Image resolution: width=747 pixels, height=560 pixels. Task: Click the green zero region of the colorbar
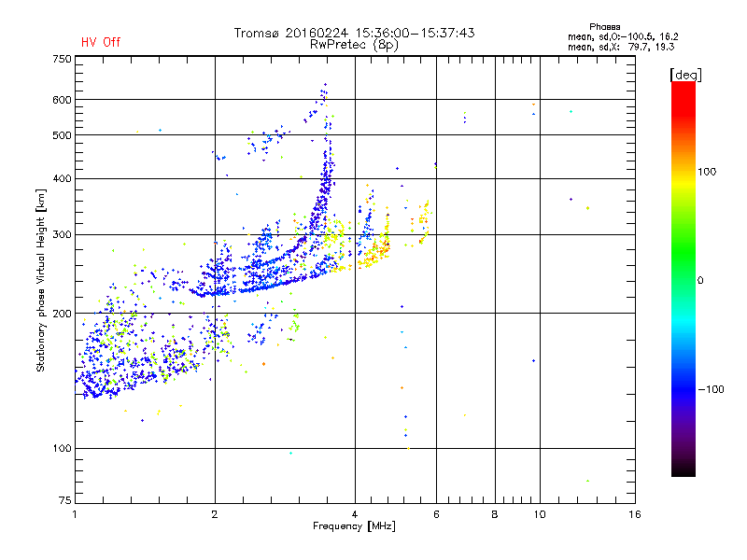tap(684, 280)
